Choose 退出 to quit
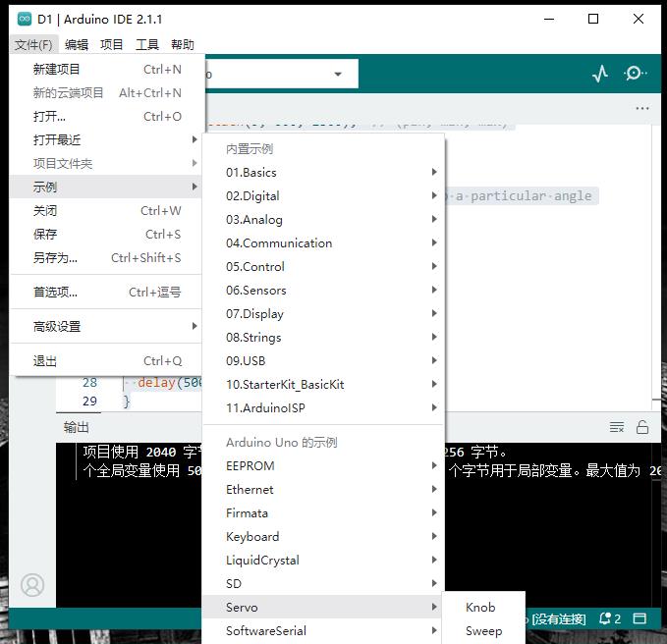667x644 pixels. tap(106, 361)
